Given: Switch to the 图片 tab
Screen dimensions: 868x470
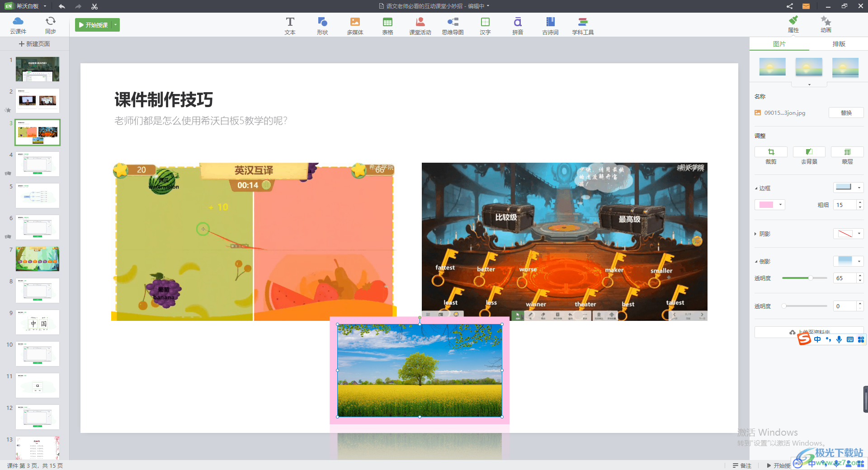Looking at the screenshot, I should tap(779, 44).
